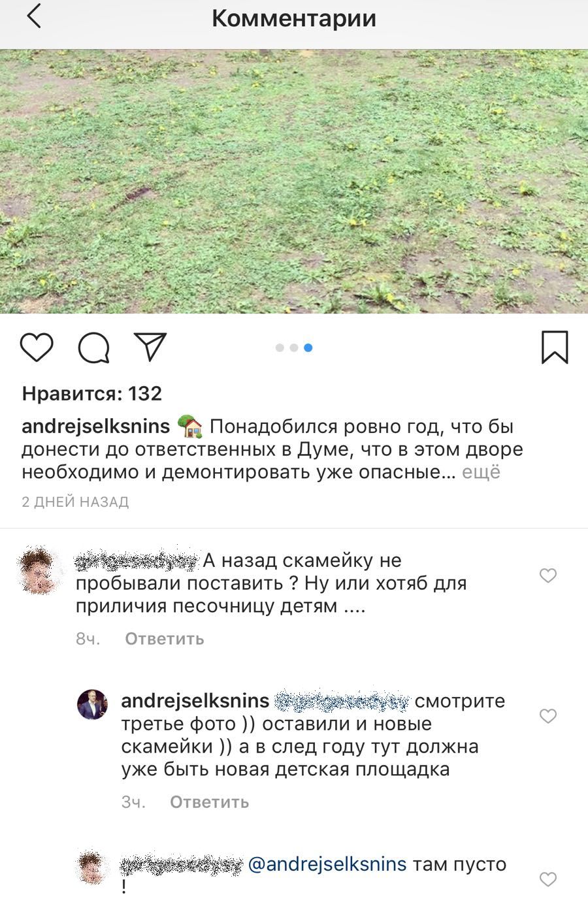Like the comment about скамейку

(547, 575)
